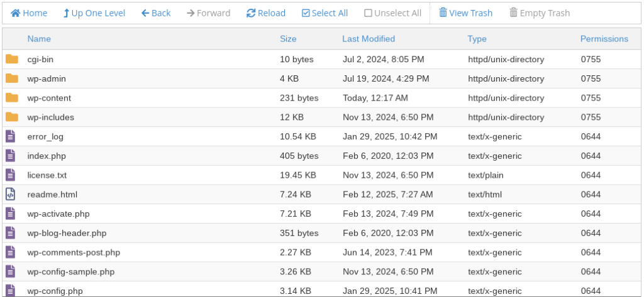Go to Home directory
Image resolution: width=644 pixels, height=297 pixels.
point(29,13)
